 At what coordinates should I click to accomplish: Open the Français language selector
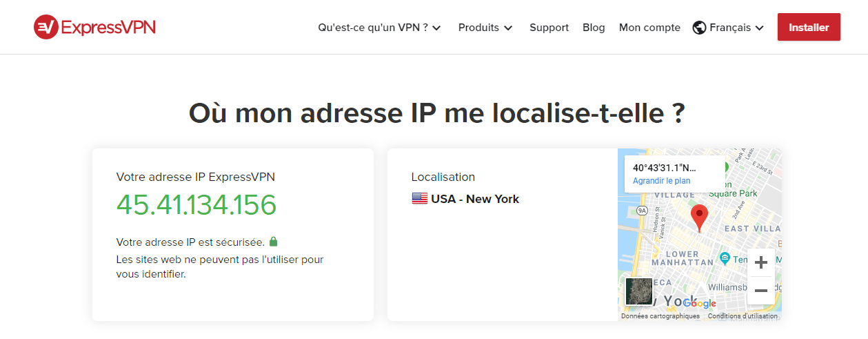pos(736,28)
